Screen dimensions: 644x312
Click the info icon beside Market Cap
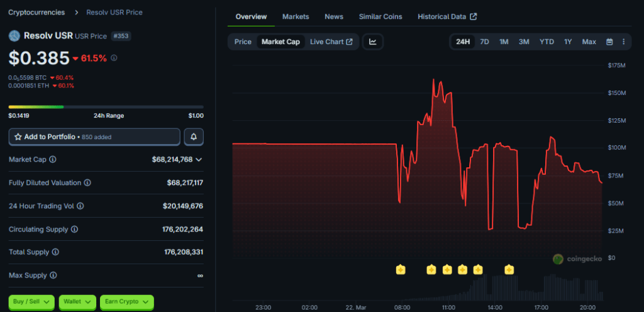(53, 160)
